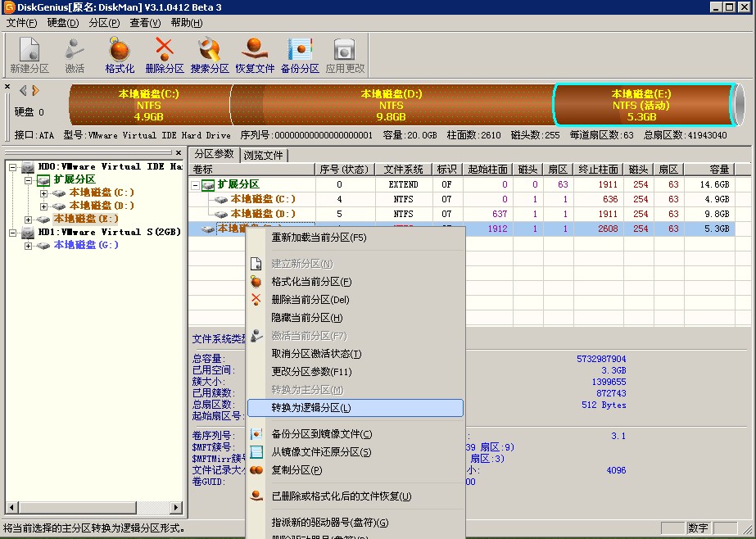Click the Activate (激活) toolbar icon
Image resolution: width=756 pixels, height=539 pixels.
point(75,56)
